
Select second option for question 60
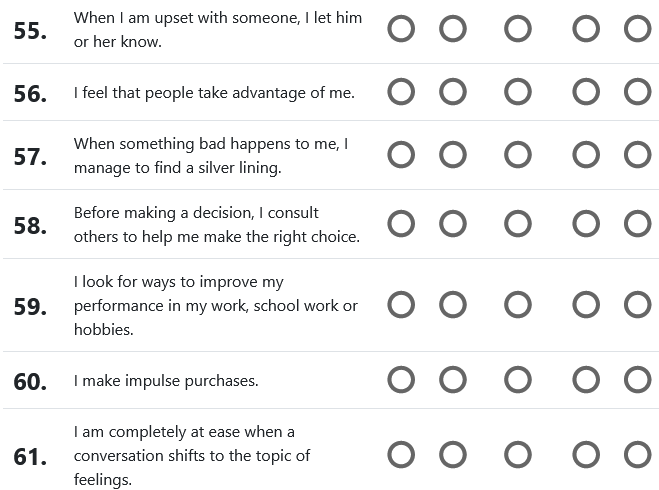point(453,380)
